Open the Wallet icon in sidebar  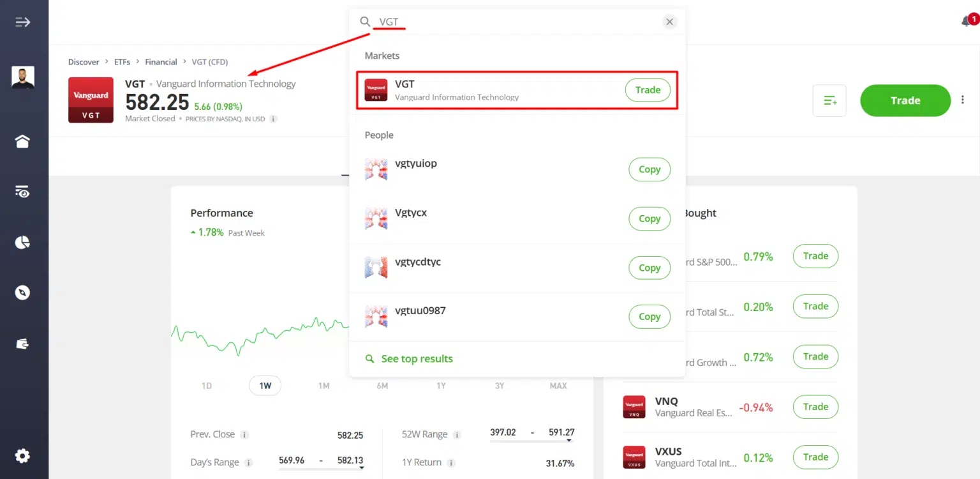click(x=23, y=344)
